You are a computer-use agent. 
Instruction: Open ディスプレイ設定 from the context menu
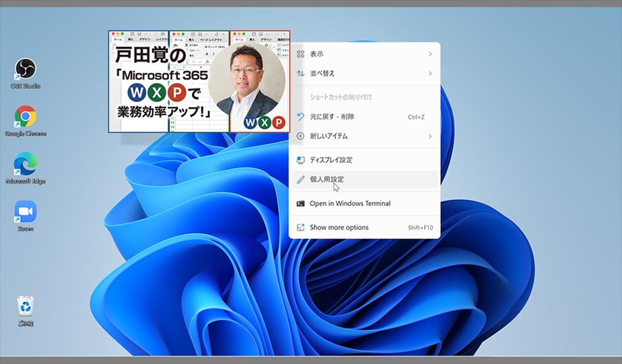pos(364,160)
